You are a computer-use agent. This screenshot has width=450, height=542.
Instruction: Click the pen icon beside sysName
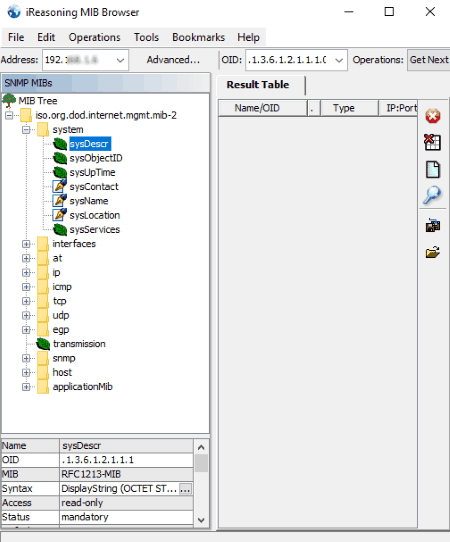coord(59,200)
